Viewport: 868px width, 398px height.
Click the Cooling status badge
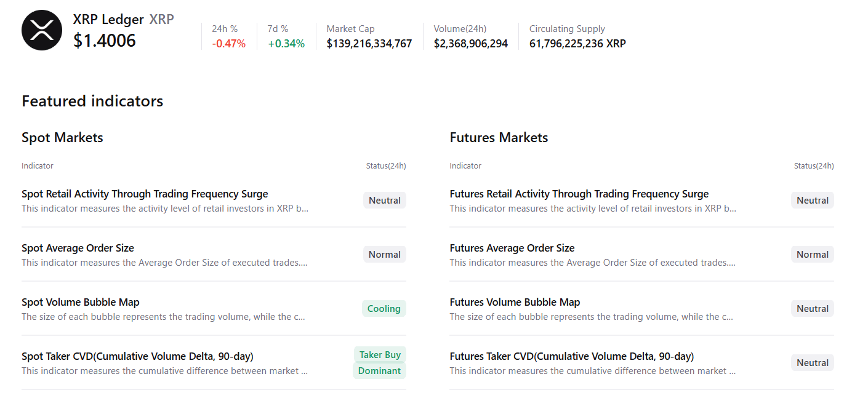point(384,309)
